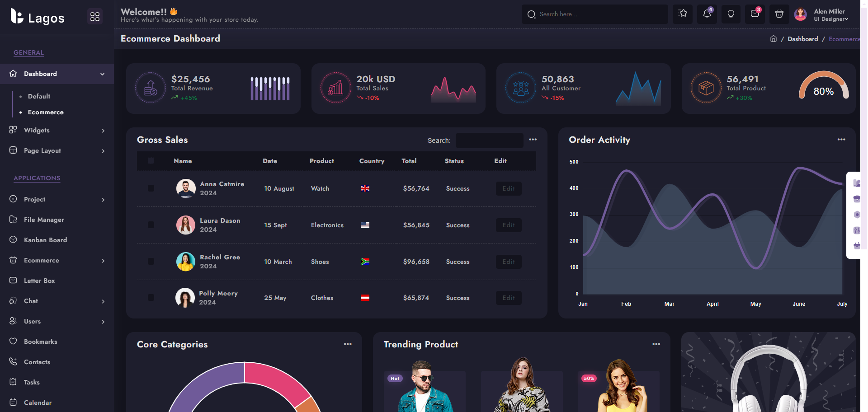Select all rows via Gross Sales header checkbox
The width and height of the screenshot is (868, 412).
pos(151,160)
